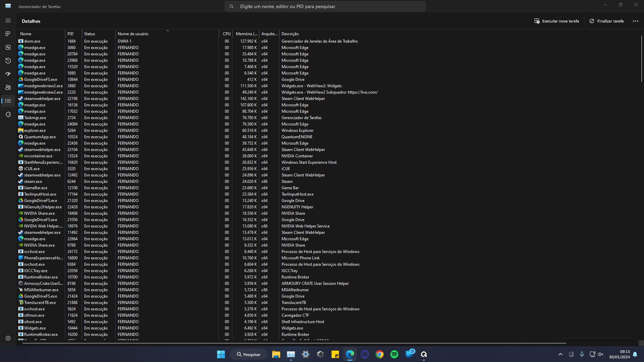Open the Users page in sidebar
The image size is (644, 362).
8,87
